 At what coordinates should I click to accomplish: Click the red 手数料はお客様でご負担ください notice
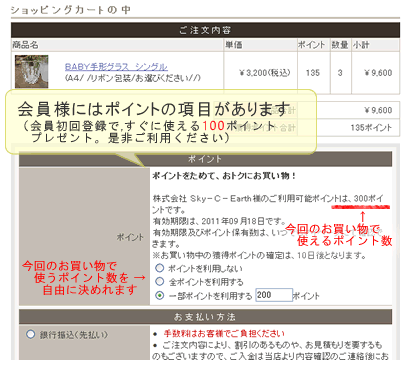(x=224, y=333)
